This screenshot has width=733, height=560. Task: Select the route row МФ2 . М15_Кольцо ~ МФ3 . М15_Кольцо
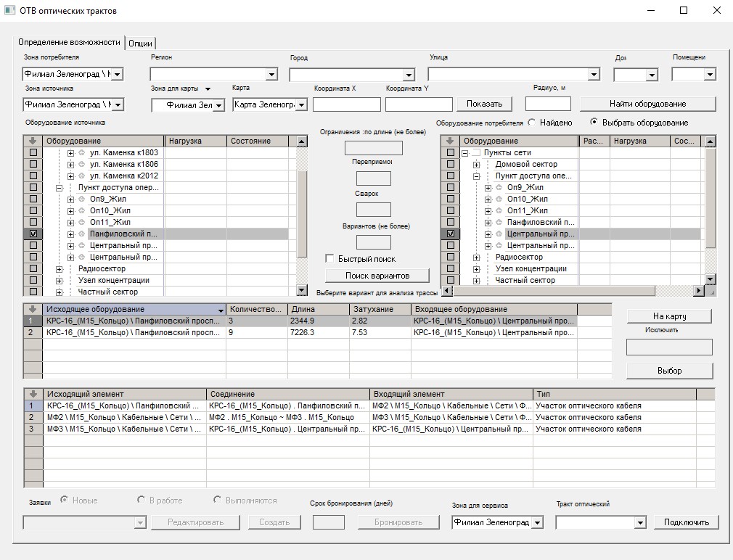click(x=369, y=417)
